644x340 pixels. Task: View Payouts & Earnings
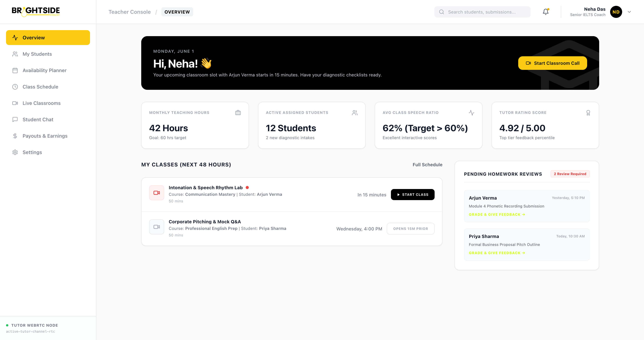click(48, 136)
